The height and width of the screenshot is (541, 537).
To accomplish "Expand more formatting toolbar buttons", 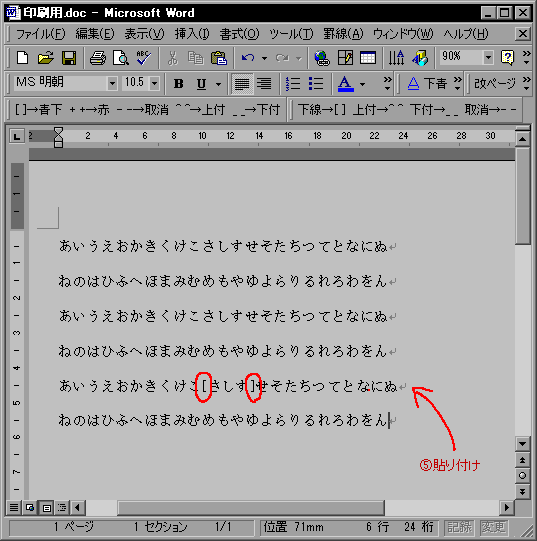I will click(x=388, y=83).
